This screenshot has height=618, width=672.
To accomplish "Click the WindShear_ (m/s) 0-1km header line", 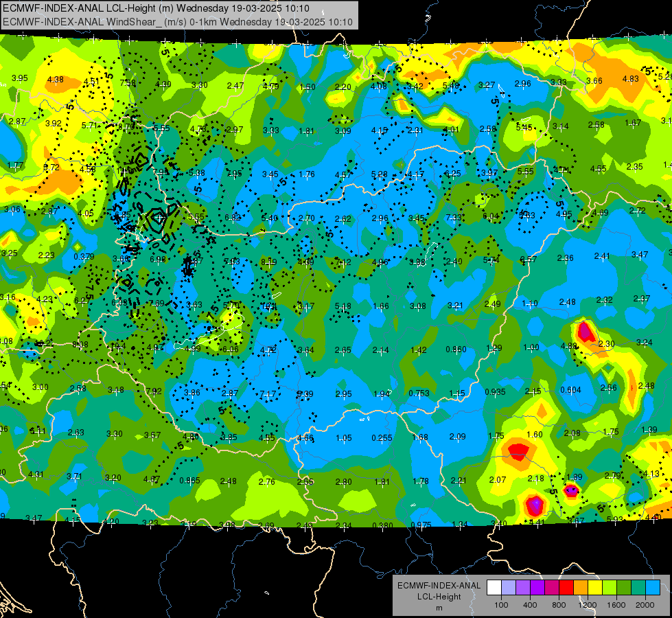I will [177, 22].
